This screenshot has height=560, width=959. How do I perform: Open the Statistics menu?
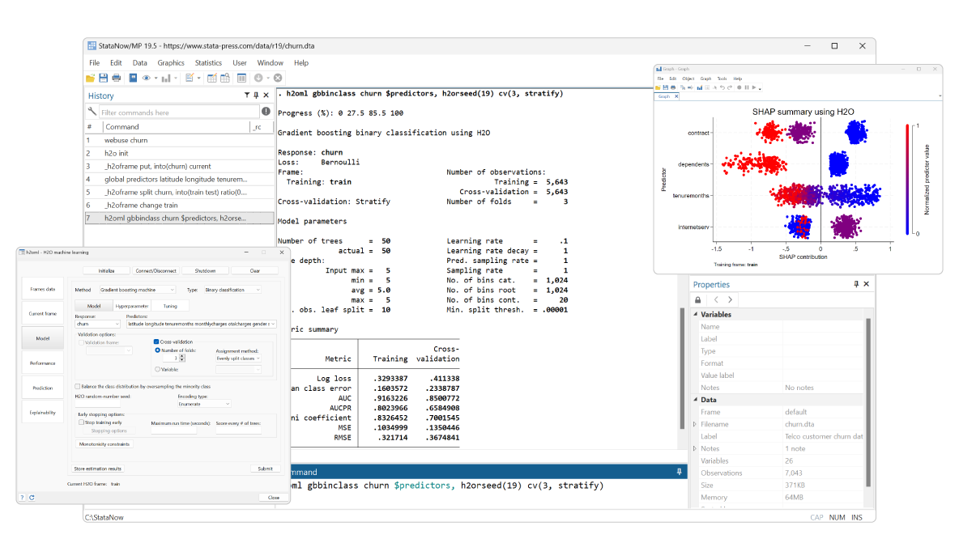[208, 63]
